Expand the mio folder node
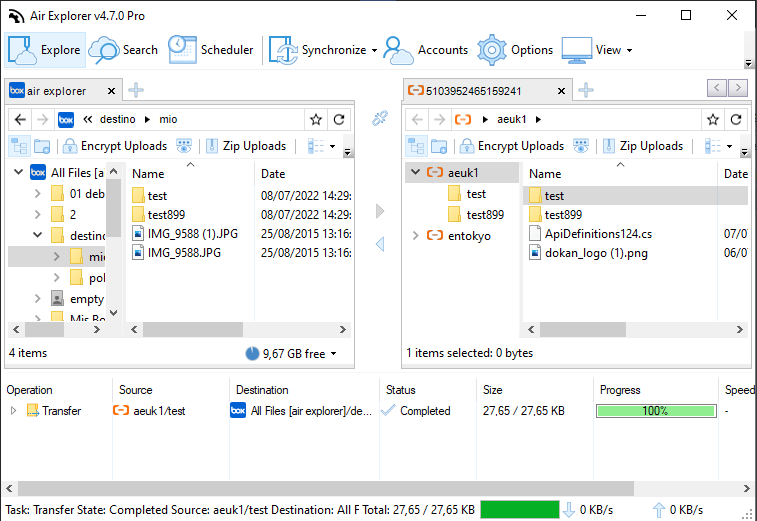 tap(56, 256)
